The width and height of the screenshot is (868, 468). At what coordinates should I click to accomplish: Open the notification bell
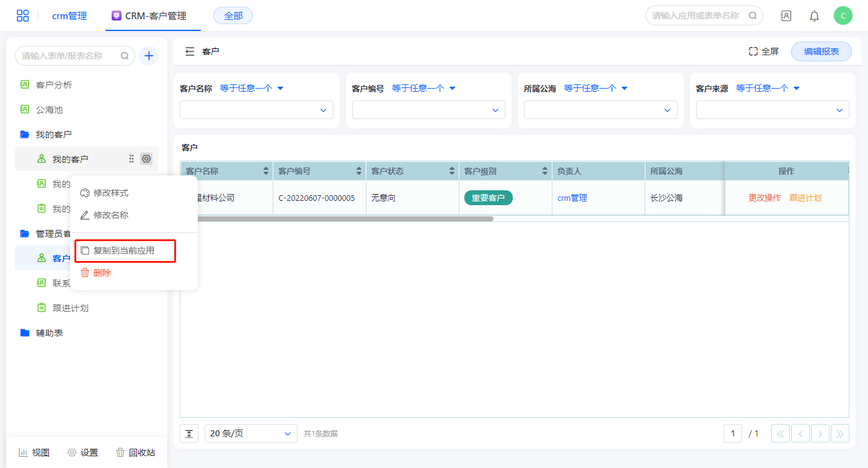click(x=814, y=16)
